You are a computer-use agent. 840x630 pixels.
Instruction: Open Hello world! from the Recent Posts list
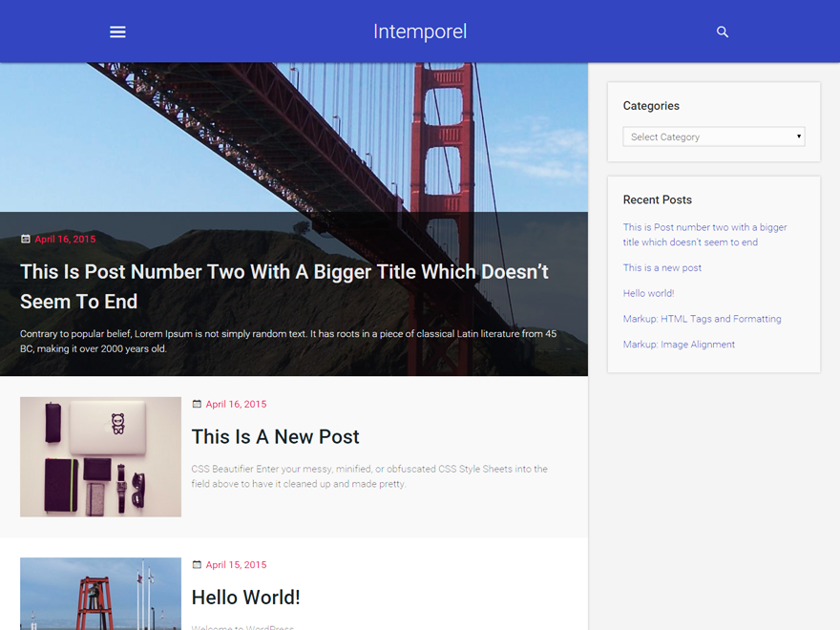(x=648, y=293)
